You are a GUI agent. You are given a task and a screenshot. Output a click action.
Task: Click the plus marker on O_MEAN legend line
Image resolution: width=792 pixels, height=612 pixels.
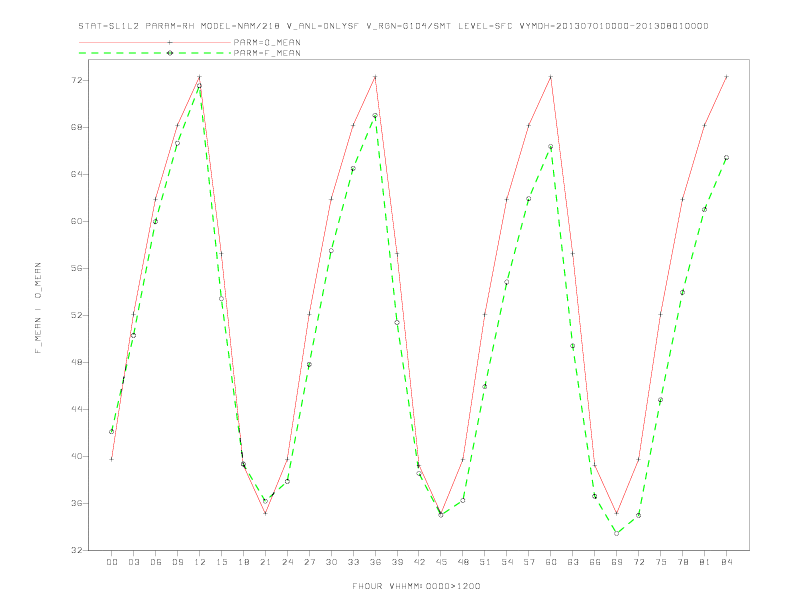tap(170, 42)
